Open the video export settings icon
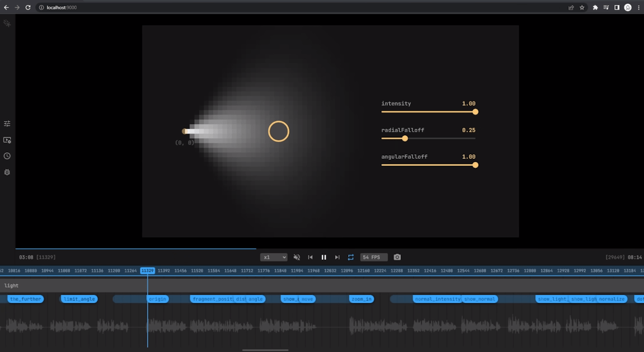 point(7,140)
